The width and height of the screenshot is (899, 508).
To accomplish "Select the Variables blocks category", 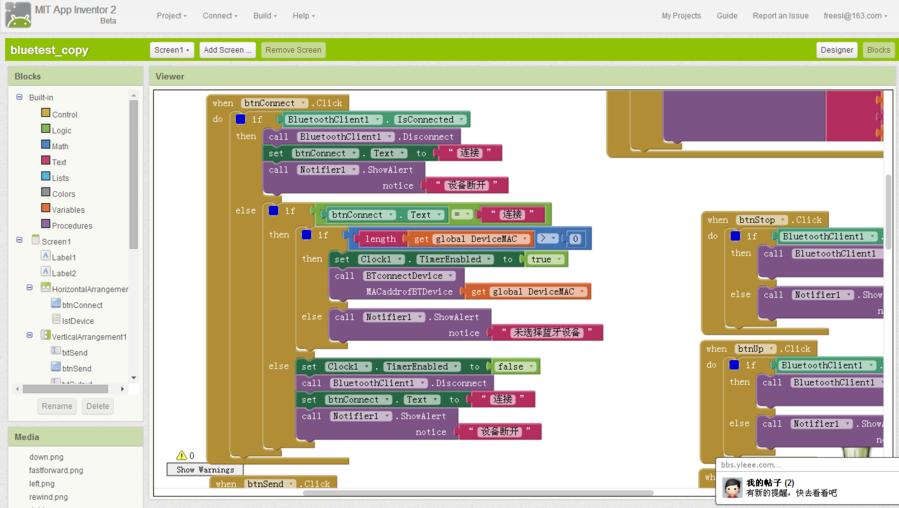I will [68, 210].
